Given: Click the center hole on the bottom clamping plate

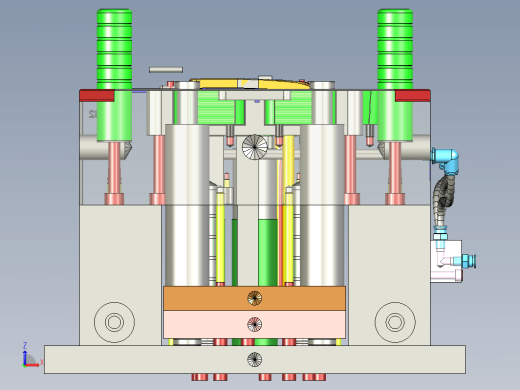Looking at the screenshot, I should pos(254,359).
